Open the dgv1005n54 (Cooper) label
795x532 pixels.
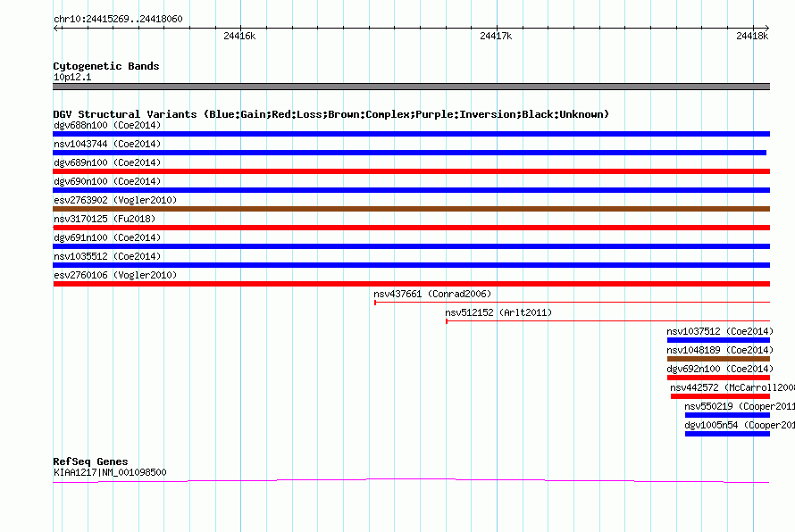(740, 425)
